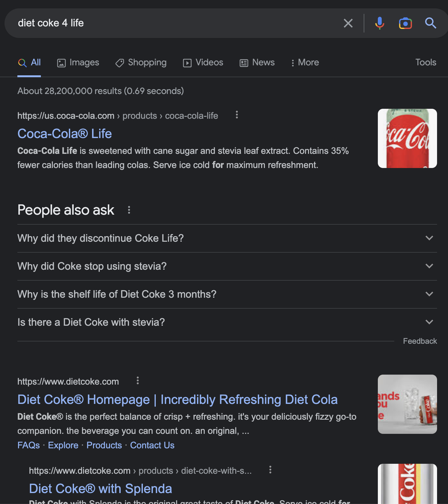Open Diet Coke® Homepage result link
The height and width of the screenshot is (504, 448).
click(178, 399)
